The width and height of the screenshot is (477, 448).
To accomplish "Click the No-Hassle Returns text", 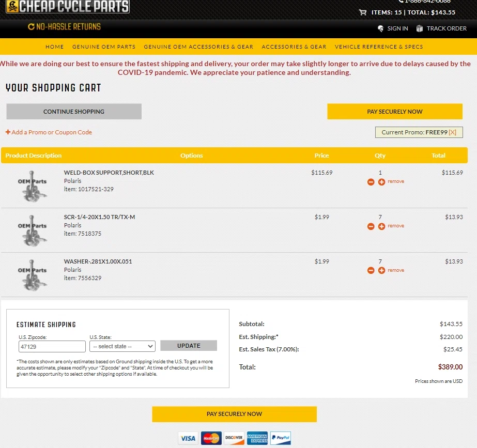I will (x=68, y=27).
